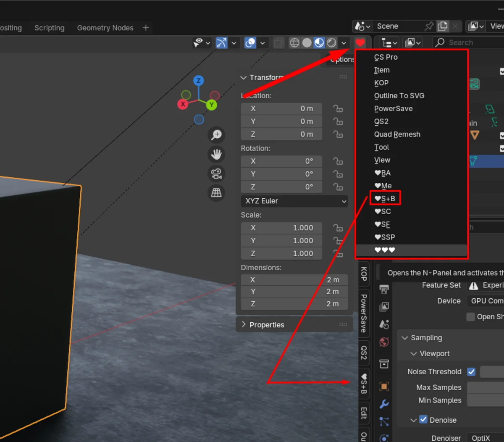The width and height of the screenshot is (504, 442).
Task: Collapse the Sampling section
Action: 426,338
